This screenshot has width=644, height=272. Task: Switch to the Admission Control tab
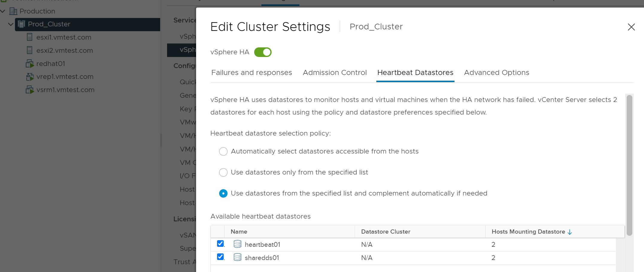tap(334, 73)
